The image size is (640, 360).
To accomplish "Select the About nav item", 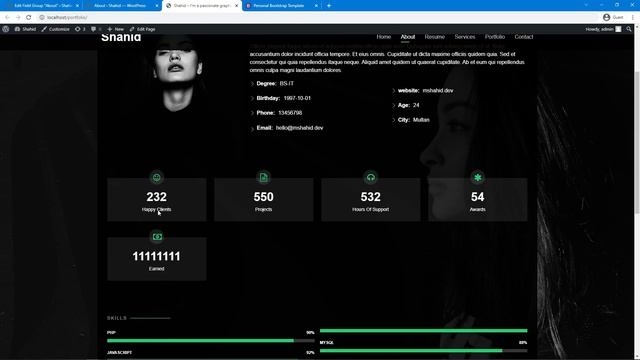I will 408,37.
